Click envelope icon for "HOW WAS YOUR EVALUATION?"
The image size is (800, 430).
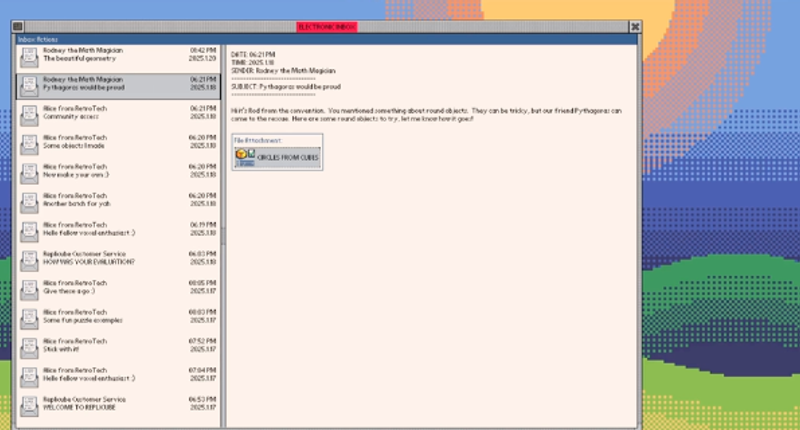pos(29,261)
